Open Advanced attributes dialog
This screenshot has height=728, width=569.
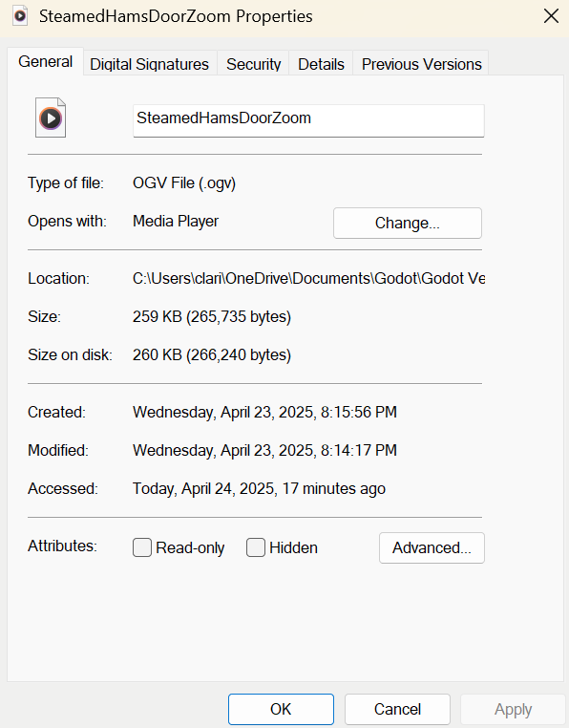pyautogui.click(x=432, y=547)
